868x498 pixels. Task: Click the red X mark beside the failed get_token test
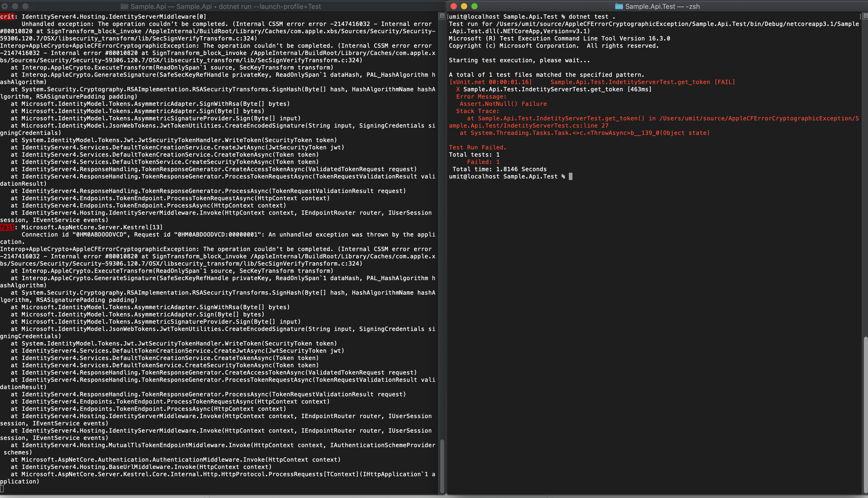[458, 89]
